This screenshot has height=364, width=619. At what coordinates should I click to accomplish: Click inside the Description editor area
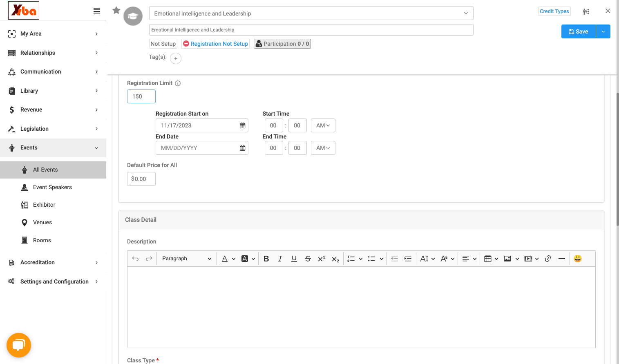click(361, 307)
